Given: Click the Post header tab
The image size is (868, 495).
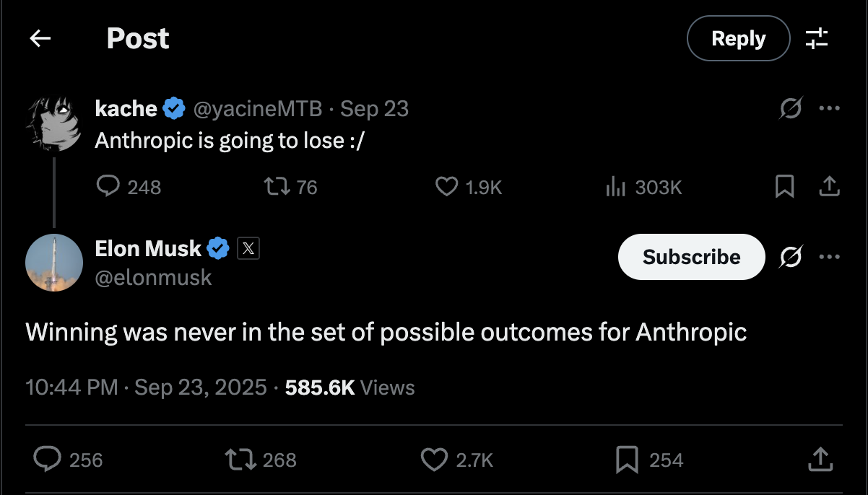Looking at the screenshot, I should 137,38.
